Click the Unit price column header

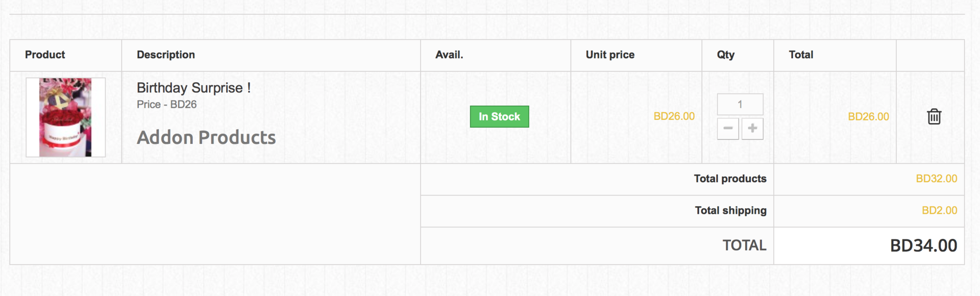tap(610, 55)
